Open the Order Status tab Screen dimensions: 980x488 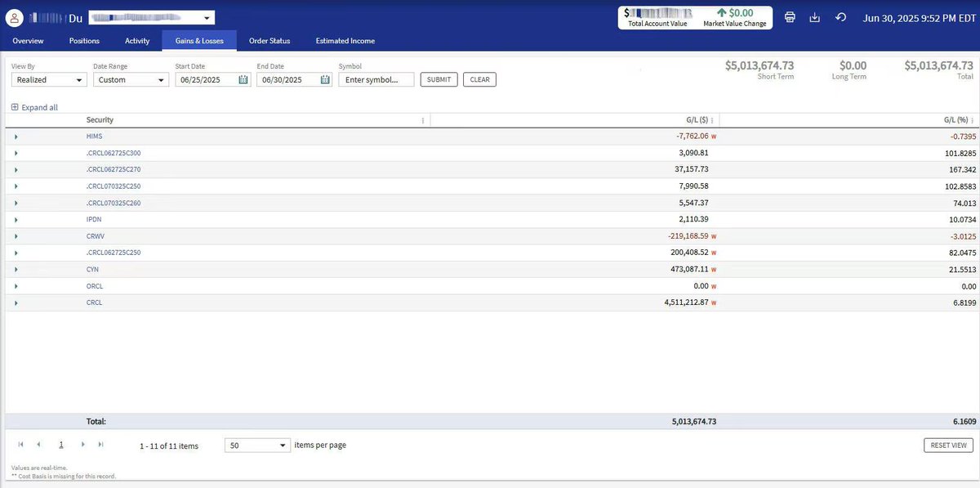[x=269, y=40]
